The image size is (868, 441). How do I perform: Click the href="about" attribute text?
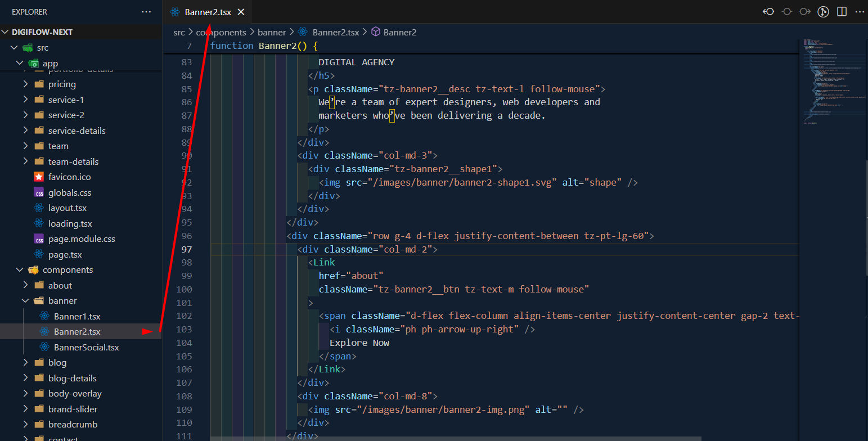point(351,276)
